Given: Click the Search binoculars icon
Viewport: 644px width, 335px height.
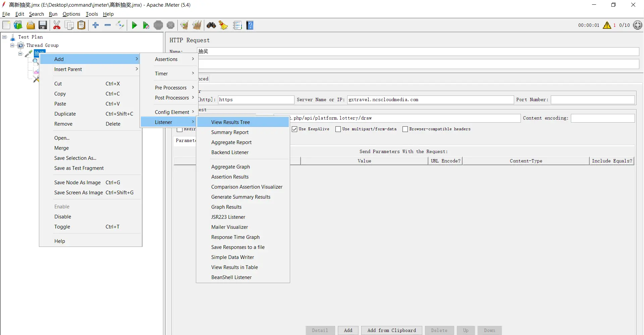Looking at the screenshot, I should 211,25.
